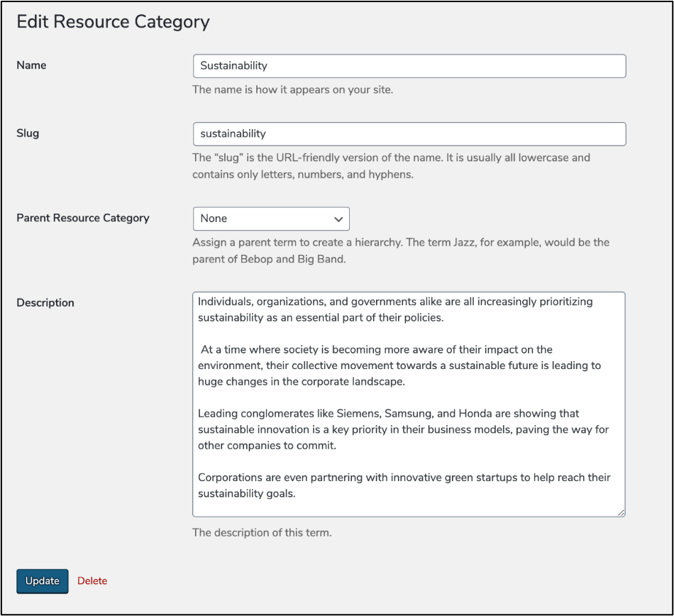Click the Slug field label

tap(27, 133)
